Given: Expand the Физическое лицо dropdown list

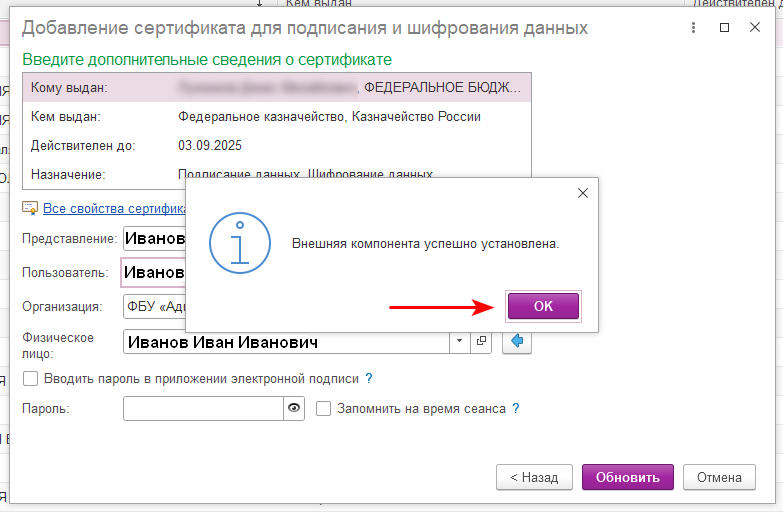Looking at the screenshot, I should coord(460,342).
